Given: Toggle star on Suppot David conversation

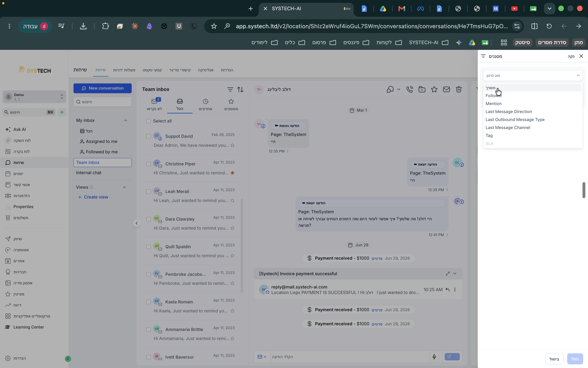Looking at the screenshot, I should click(233, 145).
